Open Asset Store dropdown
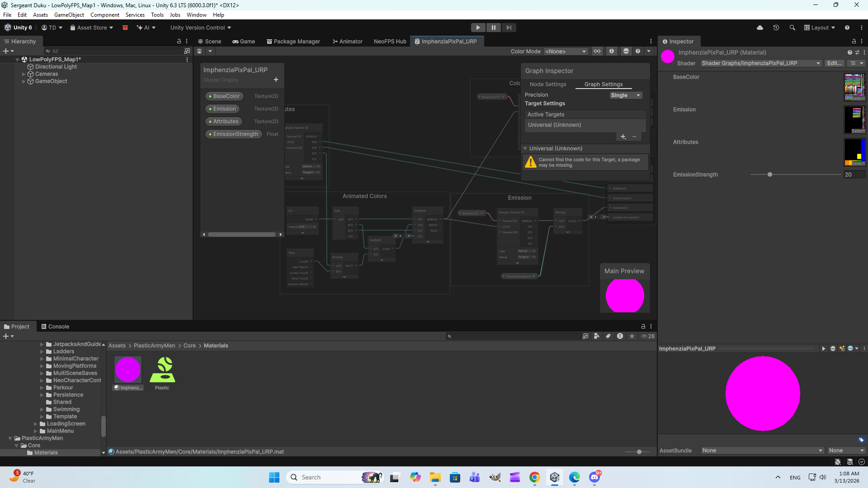The height and width of the screenshot is (488, 868). pyautogui.click(x=92, y=28)
